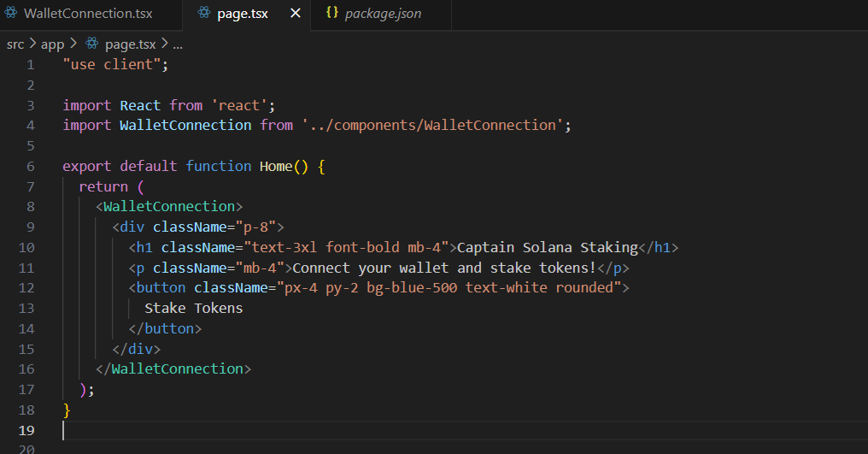The height and width of the screenshot is (454, 868).
Task: Click the export keyword on line 6
Action: 87,167
